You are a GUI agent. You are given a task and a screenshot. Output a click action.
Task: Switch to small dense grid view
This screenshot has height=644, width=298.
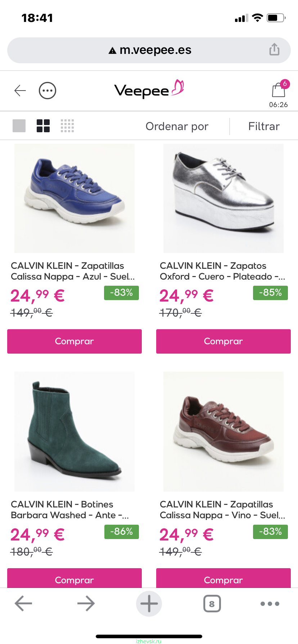tap(67, 126)
